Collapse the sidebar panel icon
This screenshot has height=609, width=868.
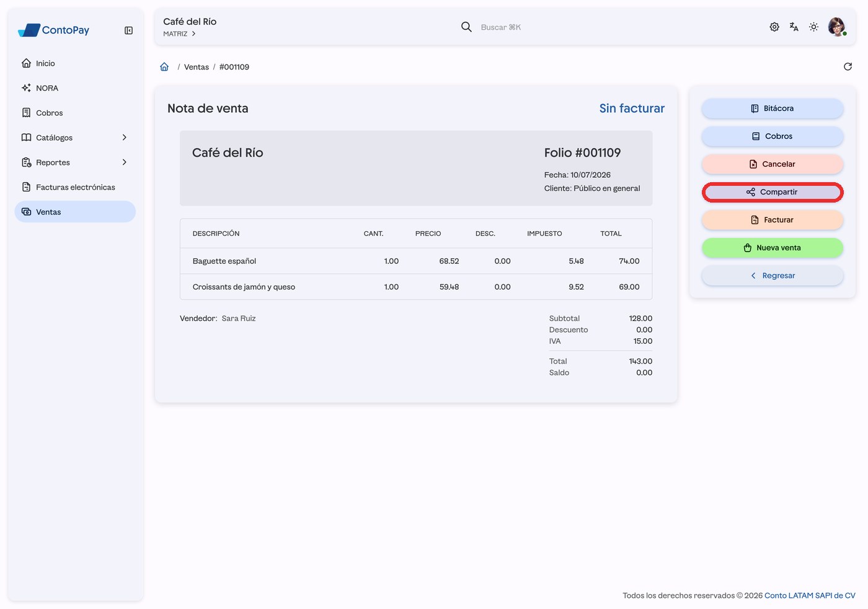tap(128, 30)
